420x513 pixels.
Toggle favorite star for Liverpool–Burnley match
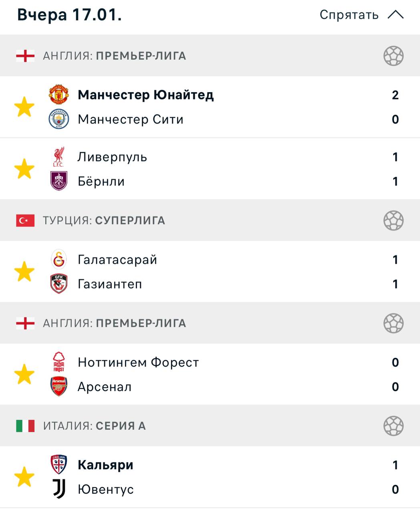click(x=24, y=169)
